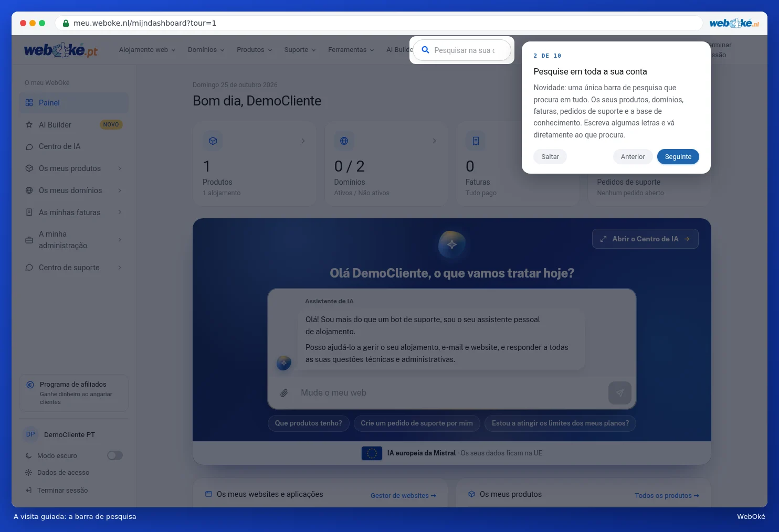Click the euro icon of Programa de afiliados
This screenshot has height=532, width=779.
click(x=30, y=385)
